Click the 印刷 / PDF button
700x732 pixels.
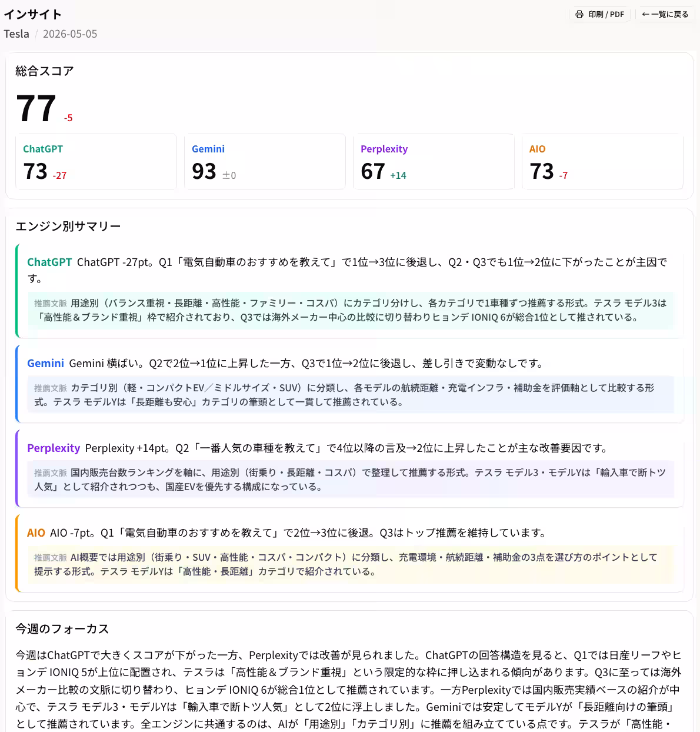tap(599, 14)
